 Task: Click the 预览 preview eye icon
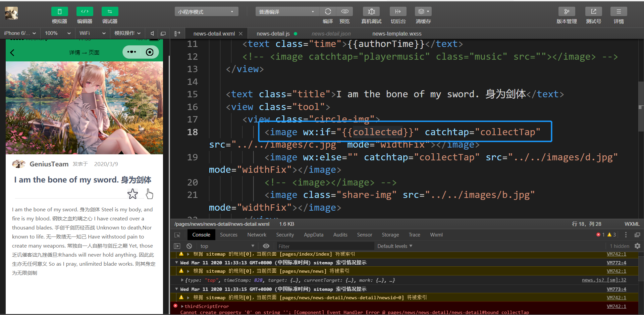[x=344, y=11]
